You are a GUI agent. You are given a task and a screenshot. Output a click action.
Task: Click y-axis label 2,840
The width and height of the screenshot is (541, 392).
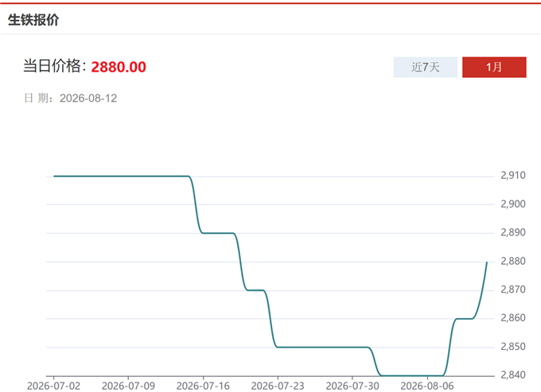point(513,375)
